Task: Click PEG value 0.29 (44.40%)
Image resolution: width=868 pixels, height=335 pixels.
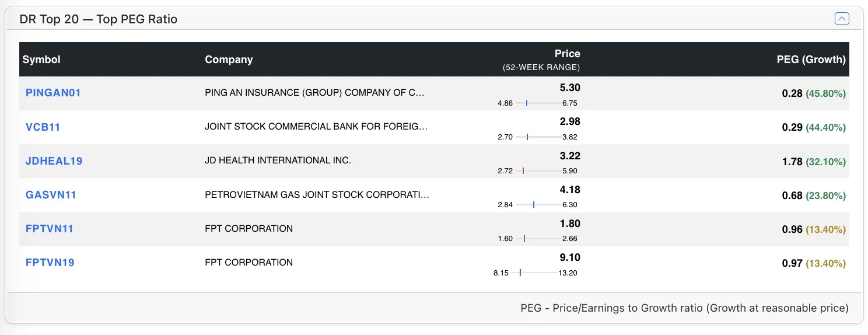Action: tap(814, 127)
